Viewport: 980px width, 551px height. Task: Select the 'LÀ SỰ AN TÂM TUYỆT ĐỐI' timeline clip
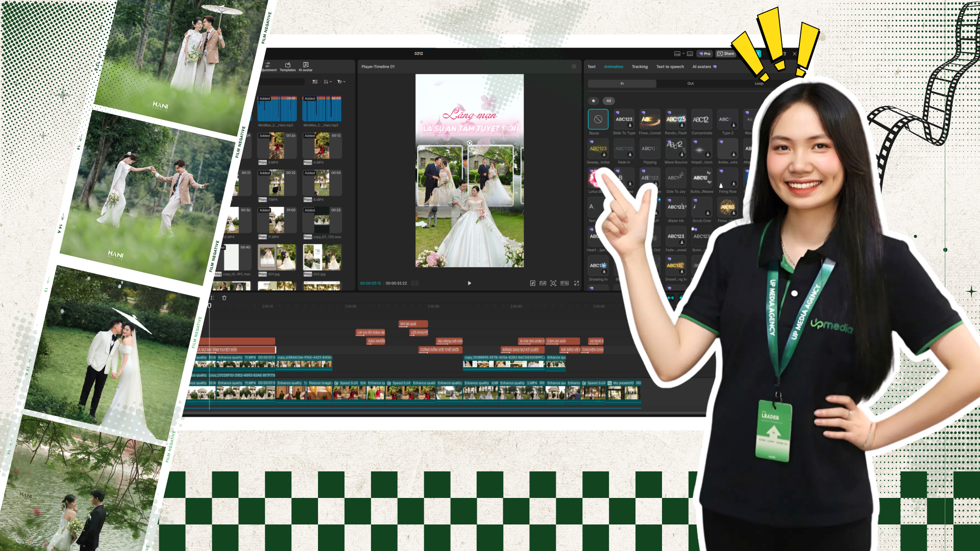point(237,350)
